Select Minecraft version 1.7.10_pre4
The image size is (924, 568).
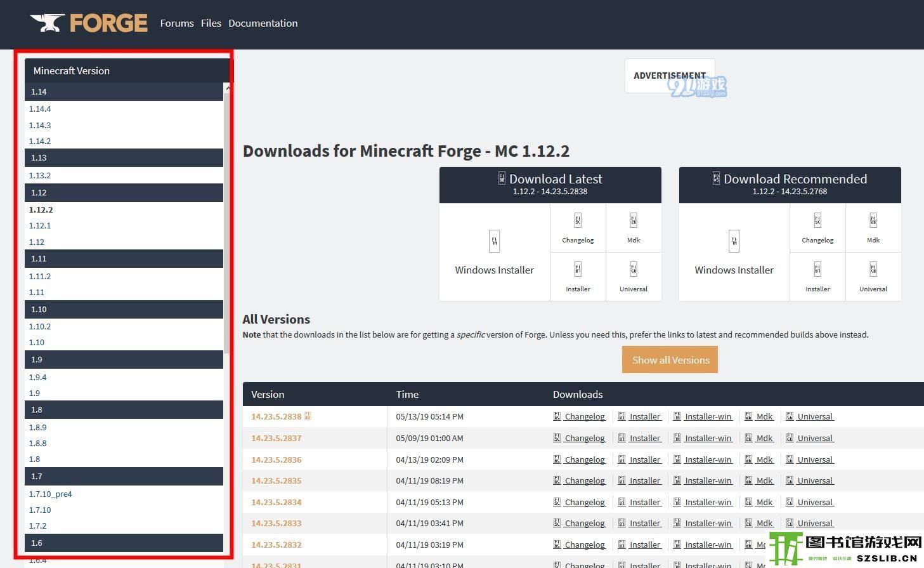point(51,494)
